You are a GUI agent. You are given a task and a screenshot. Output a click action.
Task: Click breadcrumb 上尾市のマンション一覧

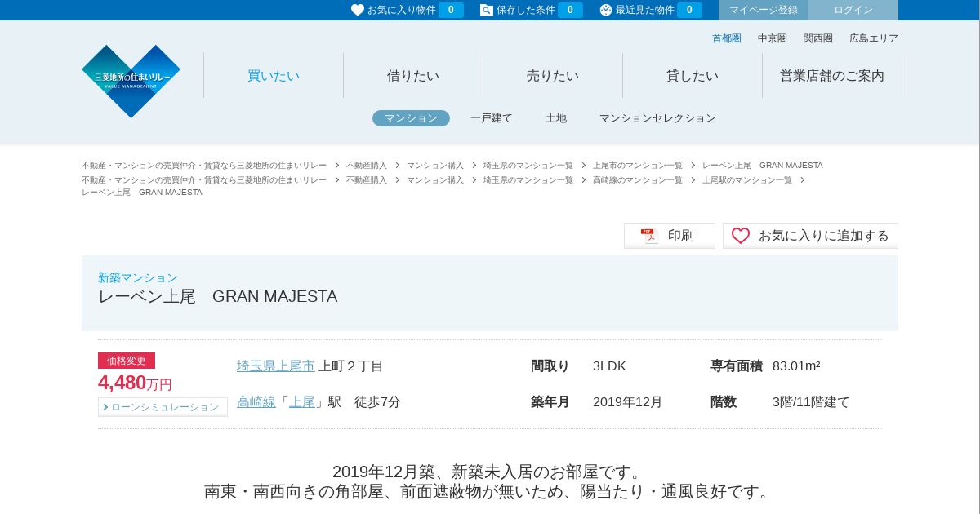(638, 166)
